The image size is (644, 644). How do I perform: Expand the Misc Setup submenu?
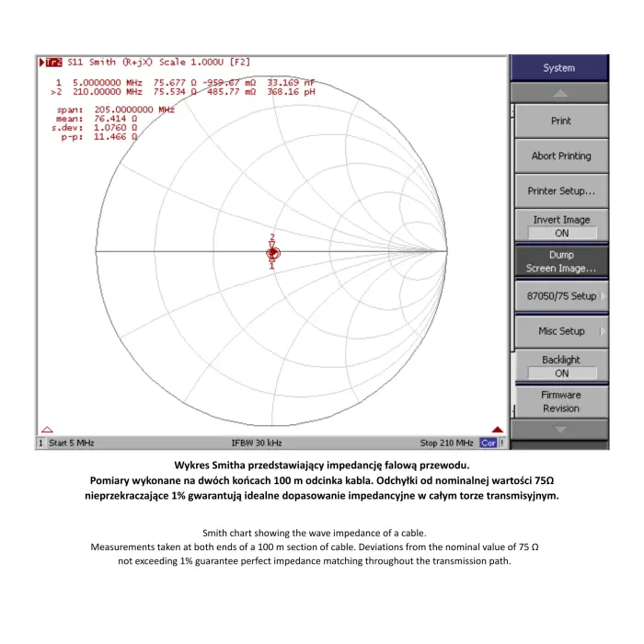click(x=561, y=331)
